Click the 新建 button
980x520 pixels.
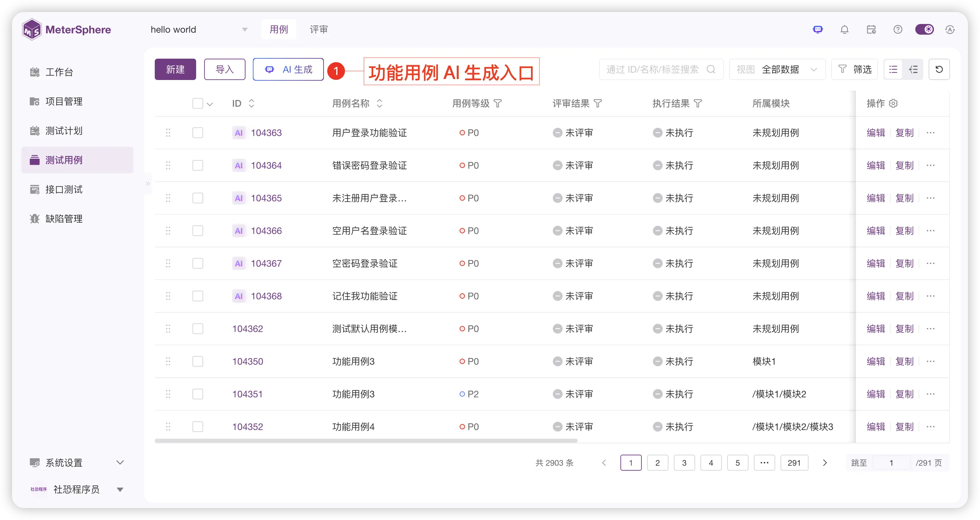175,69
